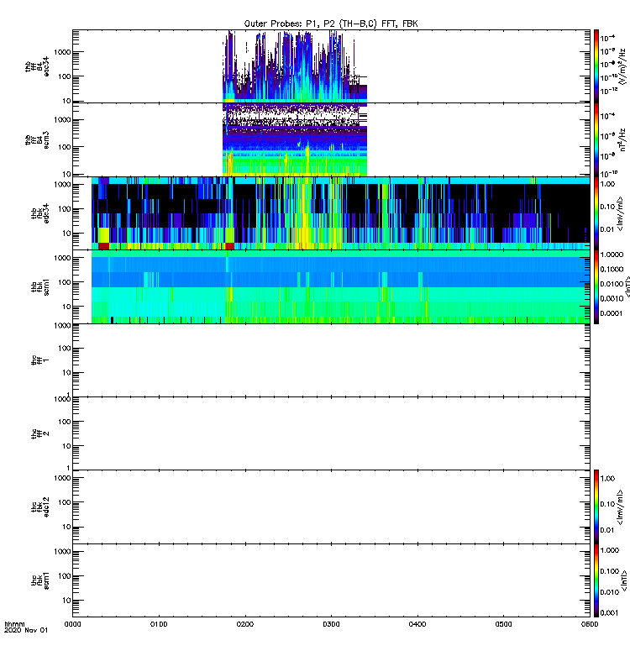Click the "0.1000" color bar value
Image resolution: width=630 pixels, height=672 pixels.
[612, 269]
